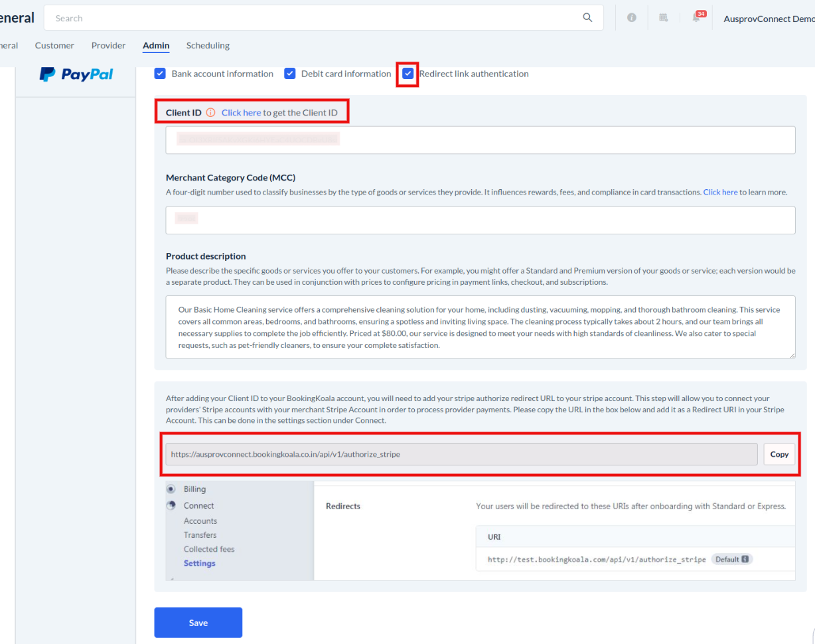815x644 pixels.
Task: Click into the Client ID input field
Action: 481,139
